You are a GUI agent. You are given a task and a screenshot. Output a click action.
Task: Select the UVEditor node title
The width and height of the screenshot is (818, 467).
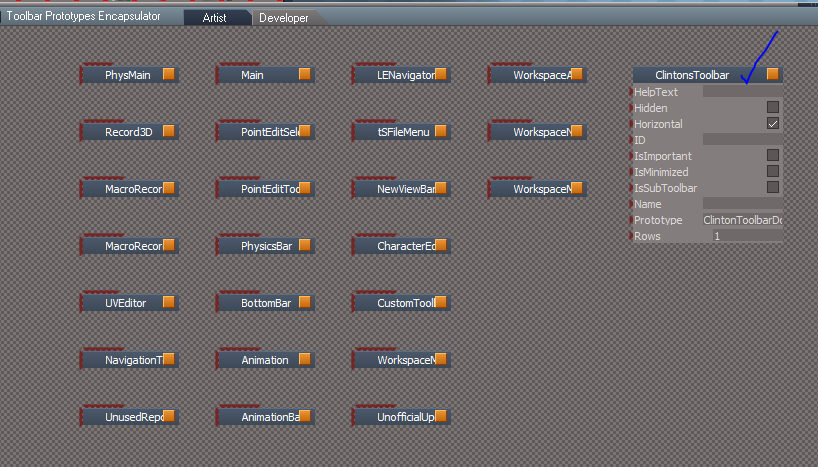point(126,303)
